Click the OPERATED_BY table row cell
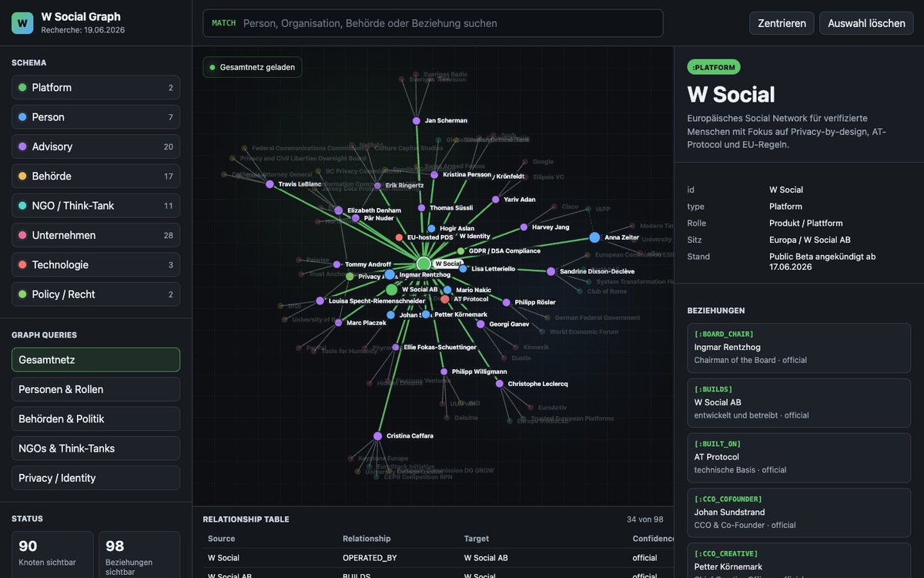The height and width of the screenshot is (578, 924). [x=370, y=558]
